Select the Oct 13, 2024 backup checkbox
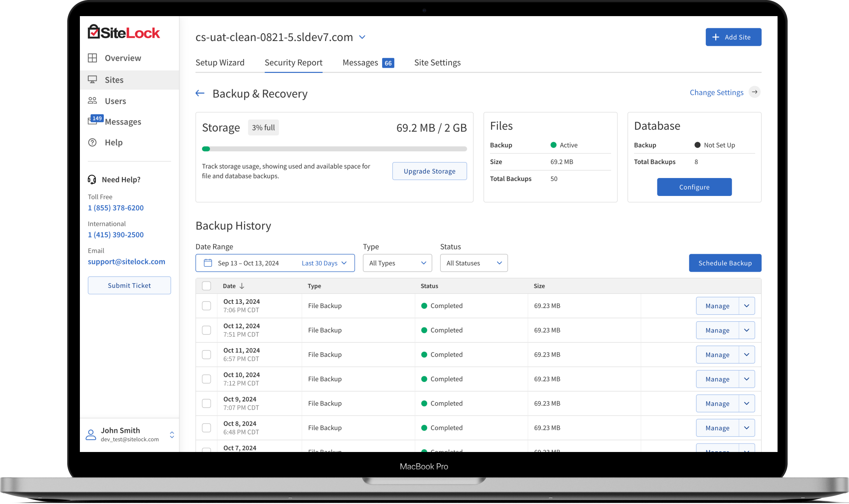This screenshot has width=849, height=504. (207, 306)
